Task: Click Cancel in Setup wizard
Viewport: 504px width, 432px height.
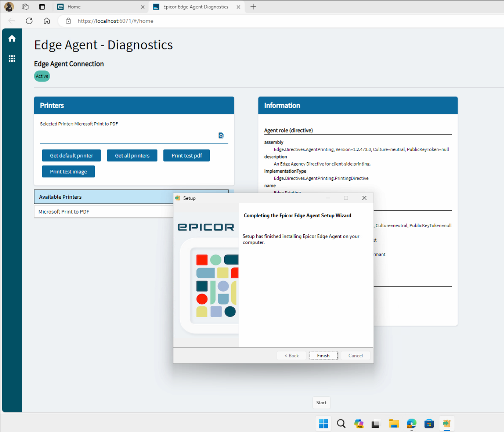Action: pyautogui.click(x=355, y=356)
